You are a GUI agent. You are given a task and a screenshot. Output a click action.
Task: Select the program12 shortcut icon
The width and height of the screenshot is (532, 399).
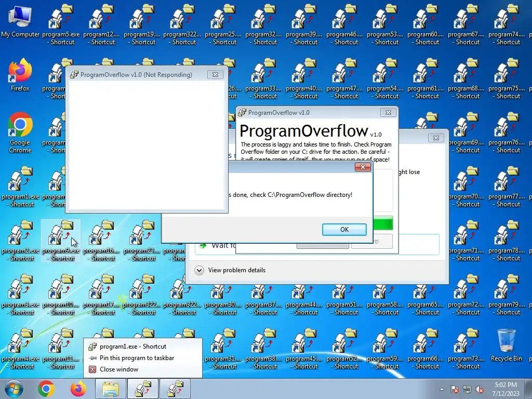tap(101, 24)
